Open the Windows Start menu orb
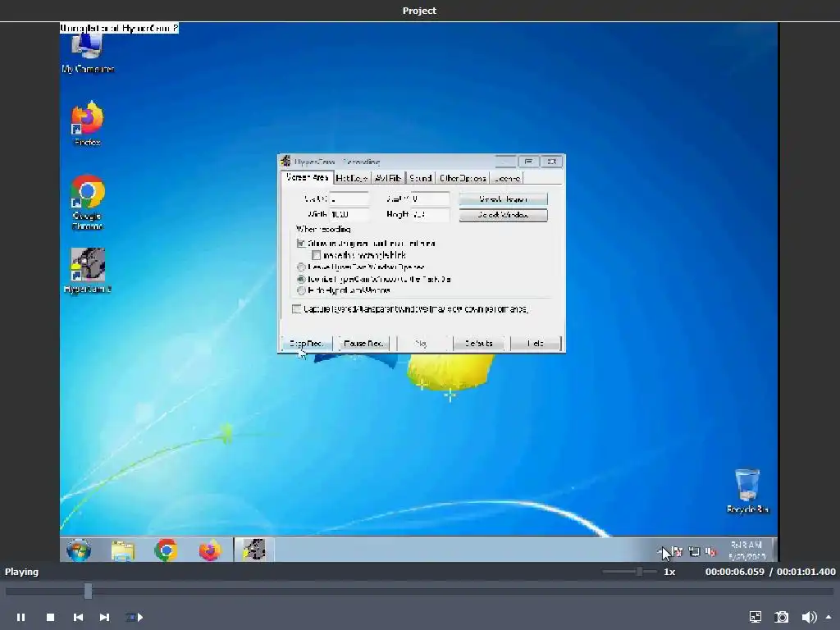Viewport: 840px width, 630px height. point(79,550)
